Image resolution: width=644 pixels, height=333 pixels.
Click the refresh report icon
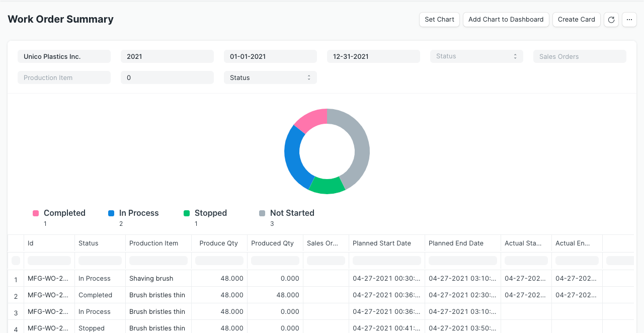click(x=611, y=20)
